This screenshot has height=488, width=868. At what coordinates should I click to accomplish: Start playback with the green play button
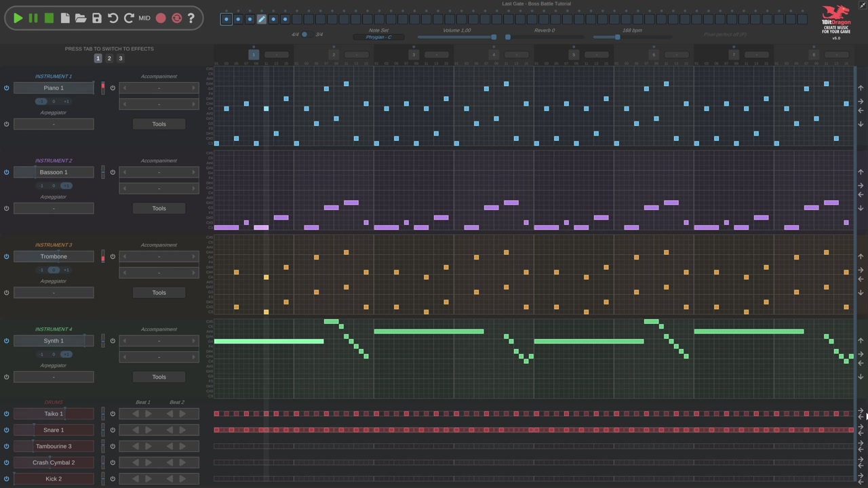[18, 18]
